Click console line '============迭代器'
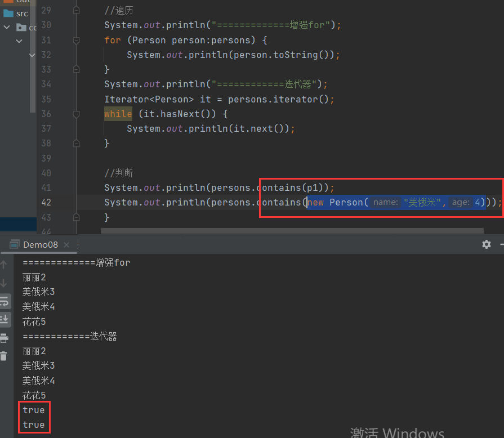 pos(69,337)
